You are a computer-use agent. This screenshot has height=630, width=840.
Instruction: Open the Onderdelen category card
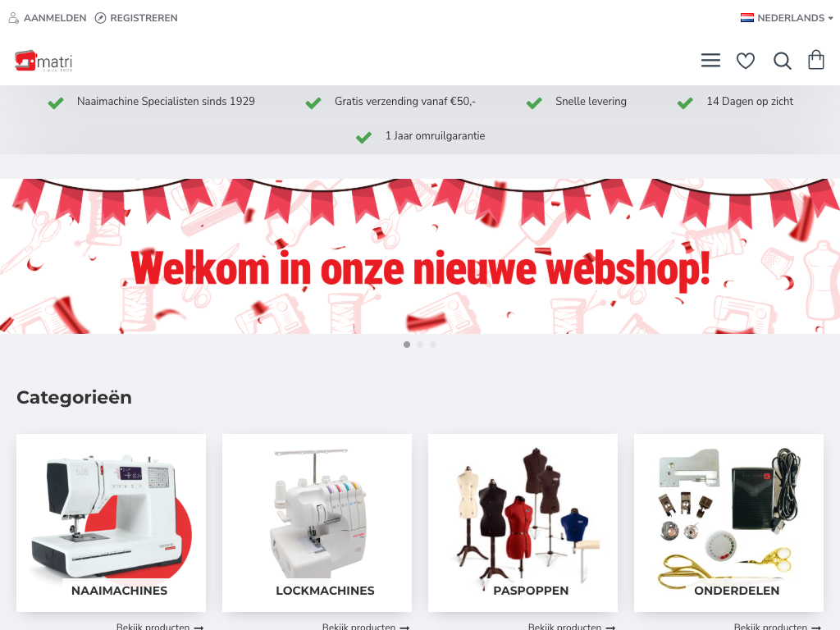[728, 523]
